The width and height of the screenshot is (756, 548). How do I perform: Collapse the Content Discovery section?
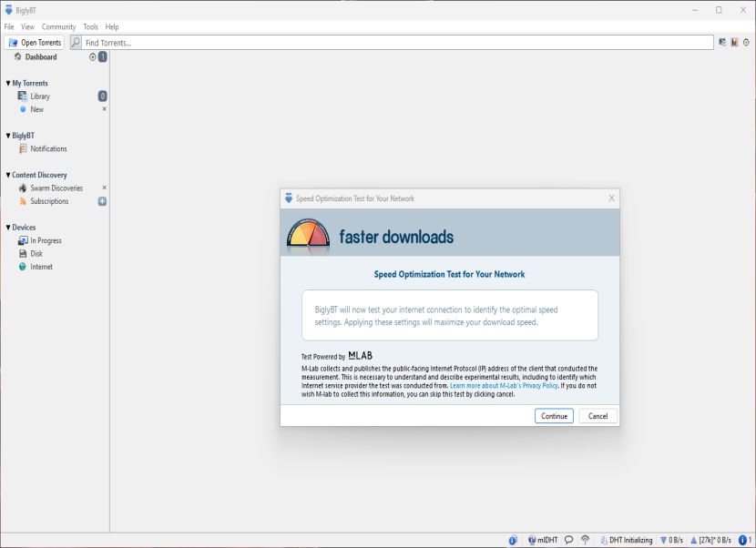point(8,175)
